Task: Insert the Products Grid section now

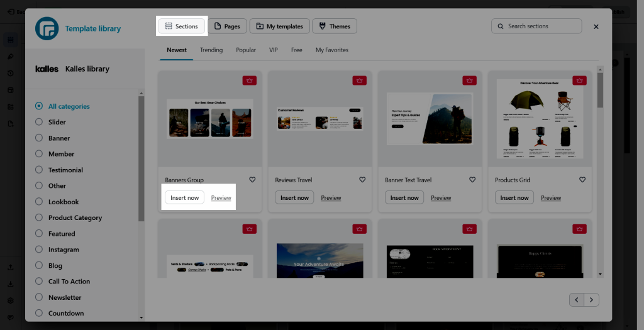Action: pyautogui.click(x=514, y=197)
